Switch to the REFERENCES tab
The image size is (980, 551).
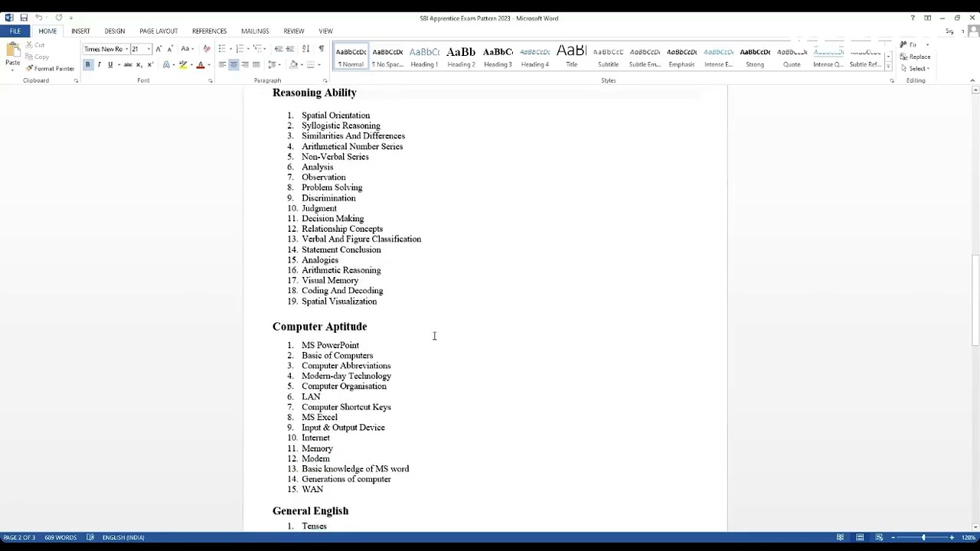[209, 31]
